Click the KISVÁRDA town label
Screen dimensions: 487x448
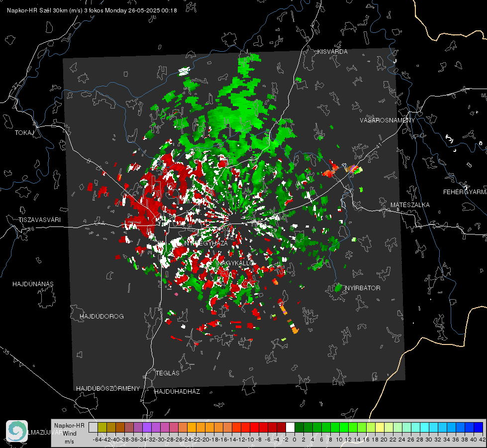332,52
